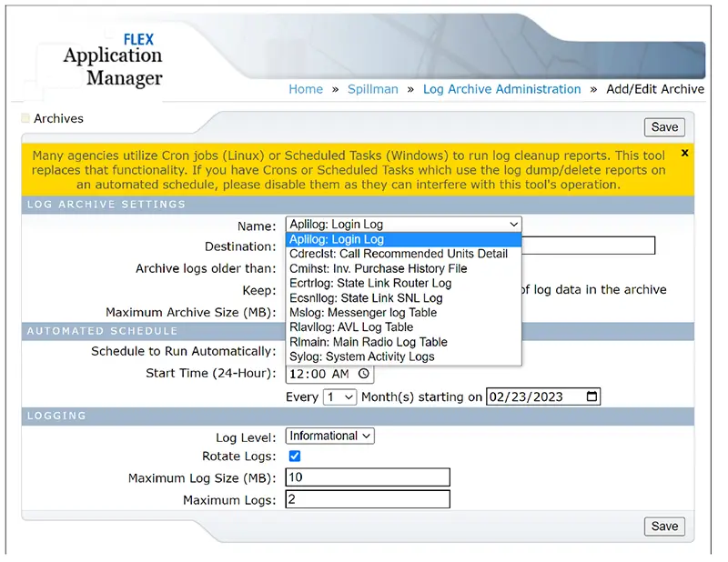The image size is (728, 562).
Task: Open the Log Level dropdown
Action: coord(329,437)
